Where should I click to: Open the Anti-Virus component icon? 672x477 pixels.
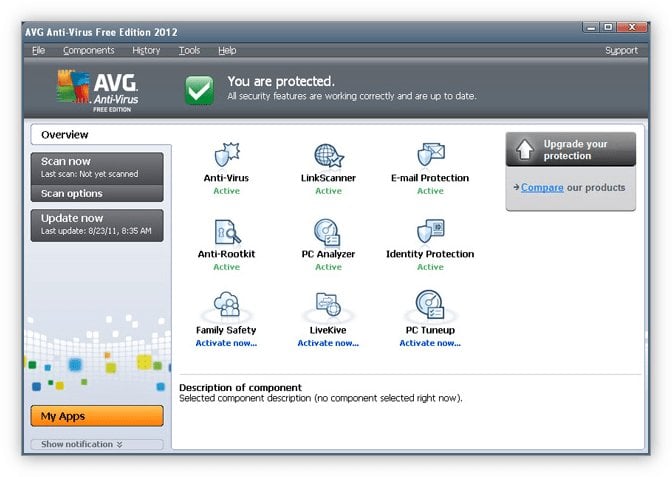pyautogui.click(x=227, y=156)
